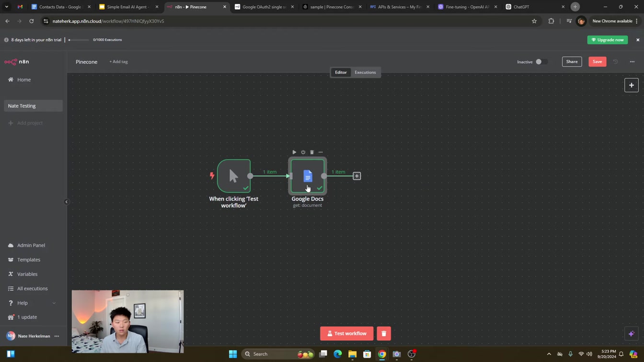The height and width of the screenshot is (362, 644).
Task: Switch to the Executions tab
Action: click(365, 72)
